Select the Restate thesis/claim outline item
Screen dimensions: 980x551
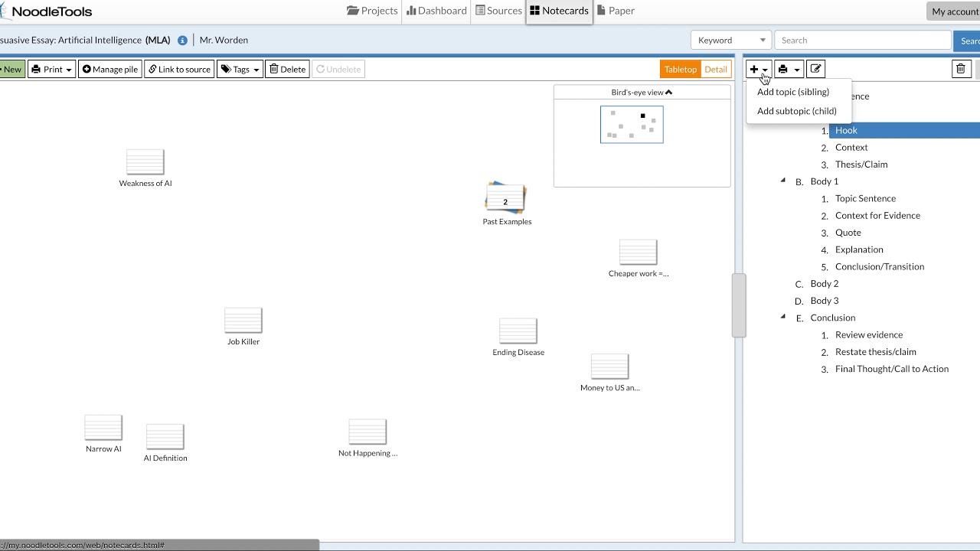coord(876,352)
